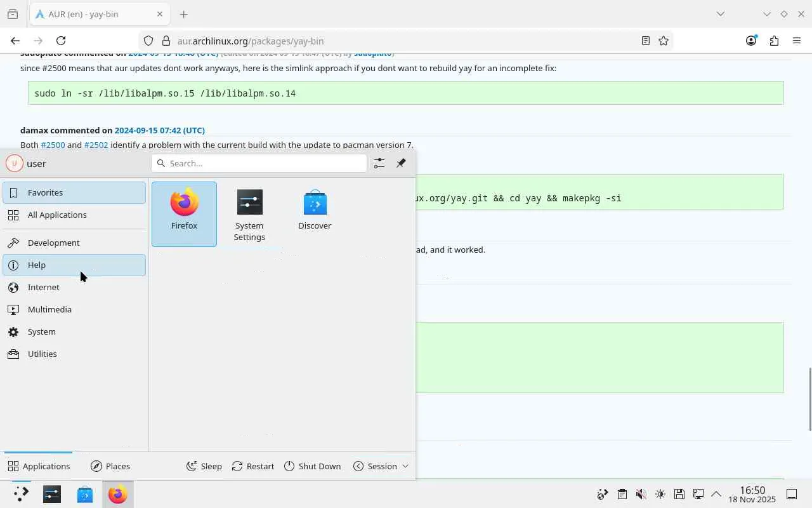Expand the Session options dropdown
This screenshot has width=812, height=508.
pos(381,466)
